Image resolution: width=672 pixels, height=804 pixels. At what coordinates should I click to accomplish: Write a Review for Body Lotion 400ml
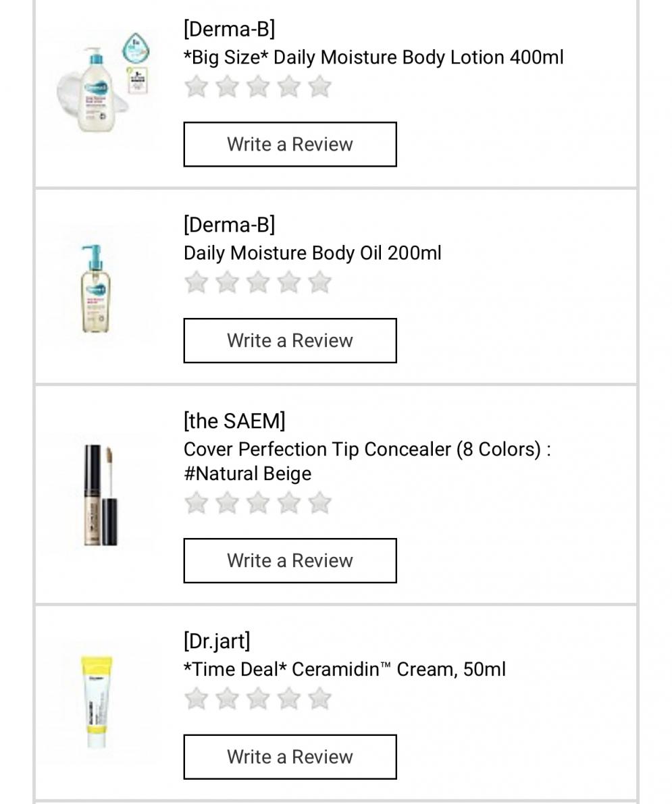coord(290,144)
